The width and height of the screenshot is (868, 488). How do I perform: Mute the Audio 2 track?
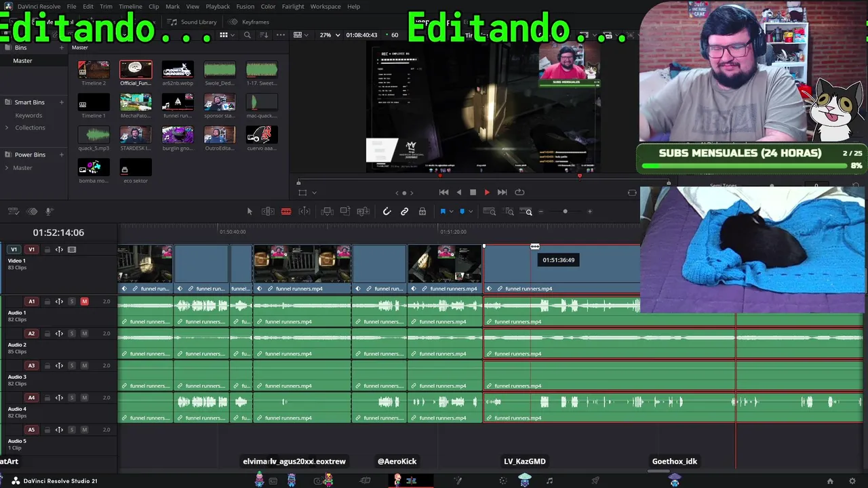click(84, 333)
